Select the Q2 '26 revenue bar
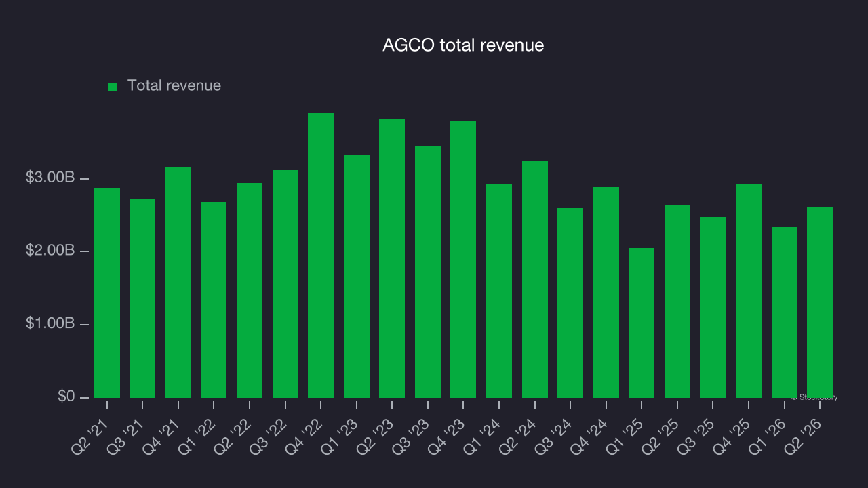This screenshot has width=868, height=488. click(820, 302)
